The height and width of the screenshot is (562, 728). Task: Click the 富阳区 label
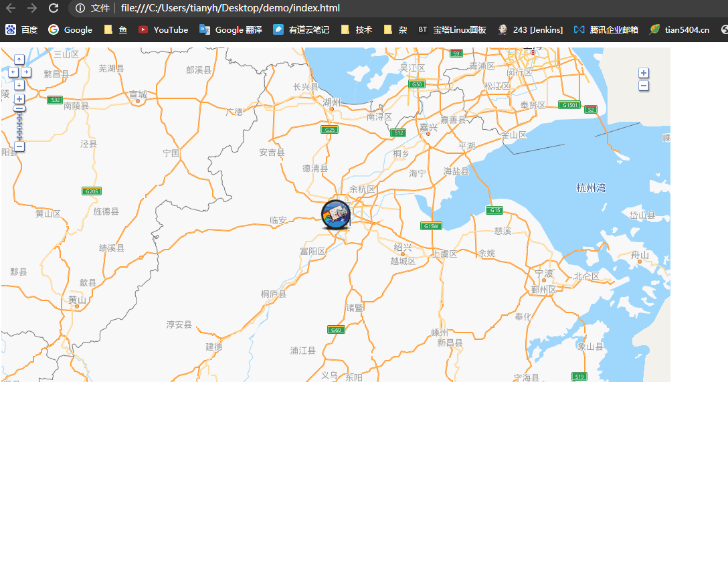pos(313,251)
